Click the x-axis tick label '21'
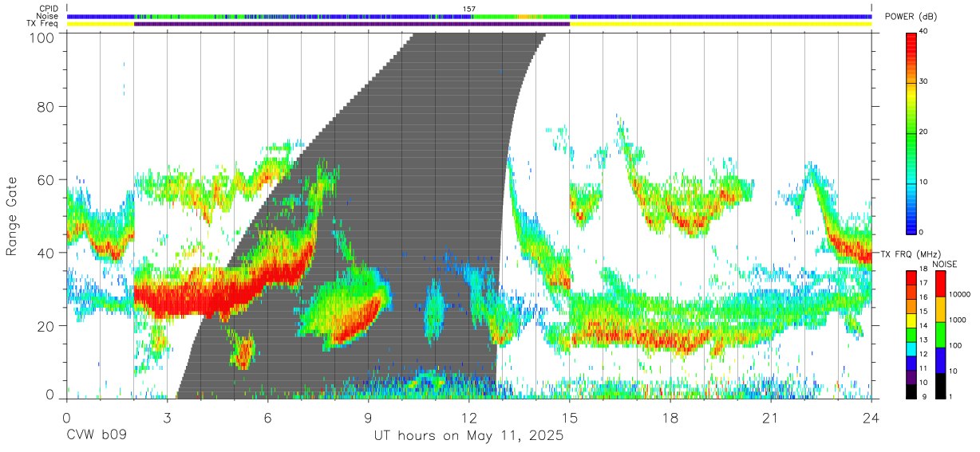The width and height of the screenshot is (980, 452). pyautogui.click(x=771, y=418)
